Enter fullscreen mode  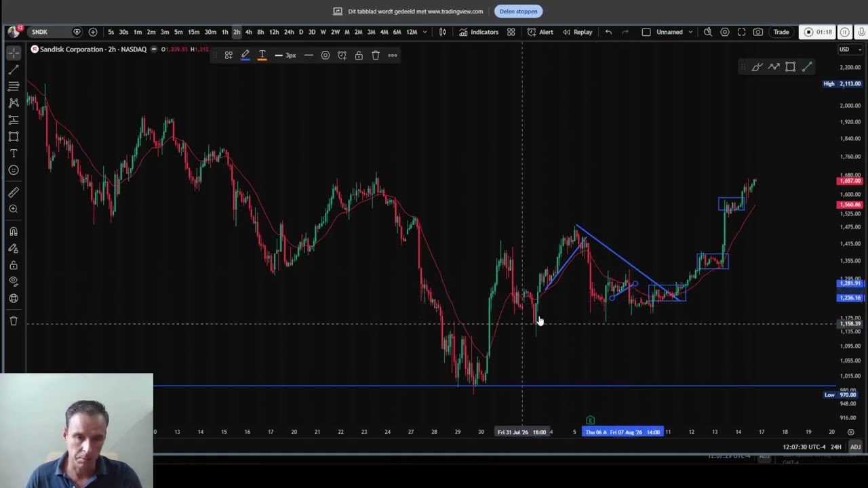tap(742, 32)
